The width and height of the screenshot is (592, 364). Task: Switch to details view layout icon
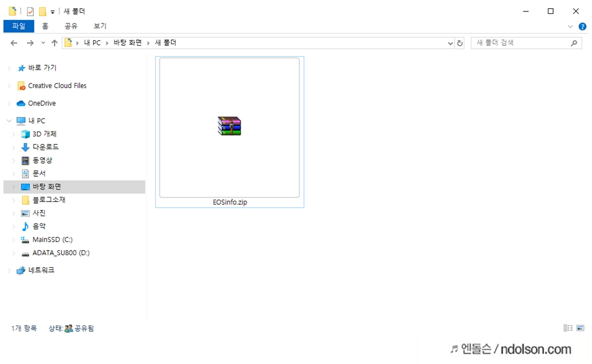[568, 328]
